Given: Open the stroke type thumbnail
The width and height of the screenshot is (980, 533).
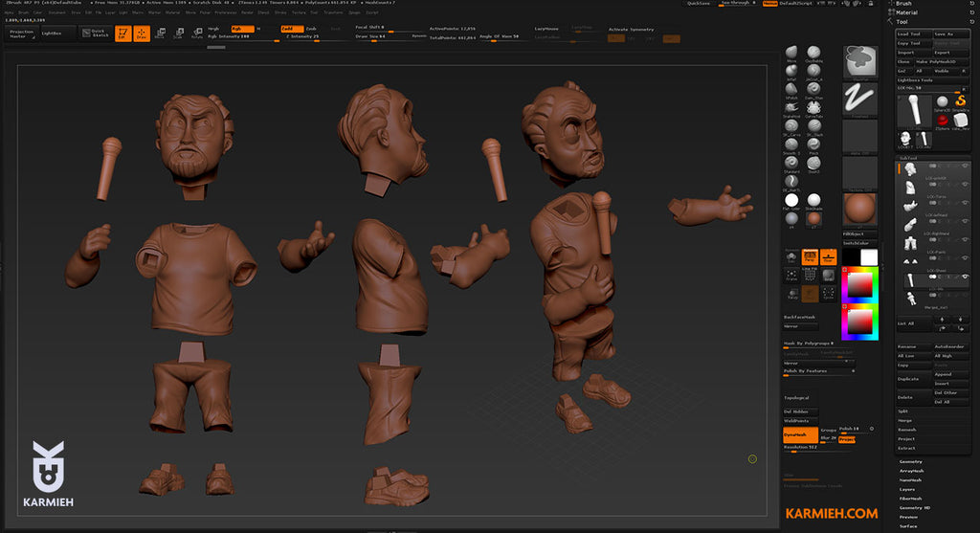Looking at the screenshot, I should (x=859, y=100).
